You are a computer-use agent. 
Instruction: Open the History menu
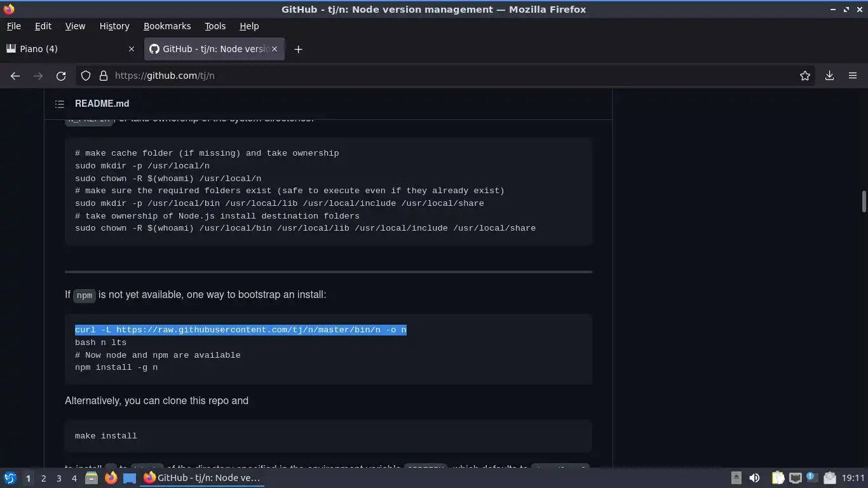point(114,26)
